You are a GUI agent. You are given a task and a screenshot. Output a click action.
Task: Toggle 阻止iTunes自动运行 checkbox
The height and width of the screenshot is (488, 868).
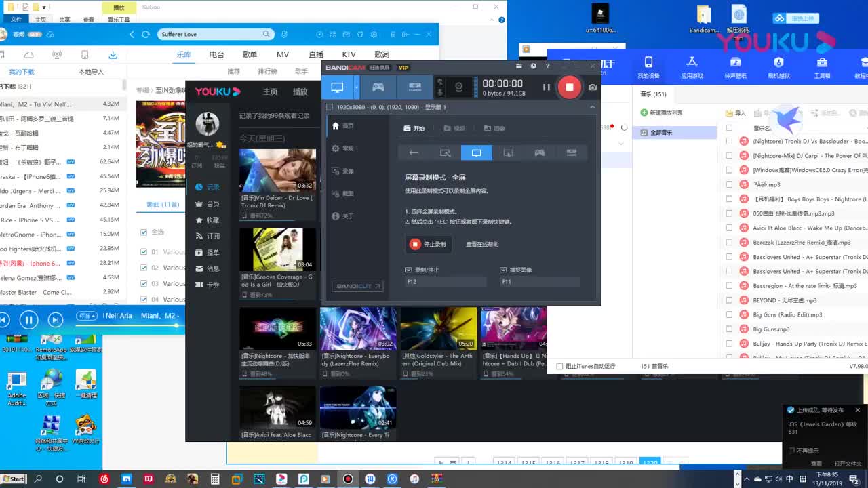(x=559, y=367)
